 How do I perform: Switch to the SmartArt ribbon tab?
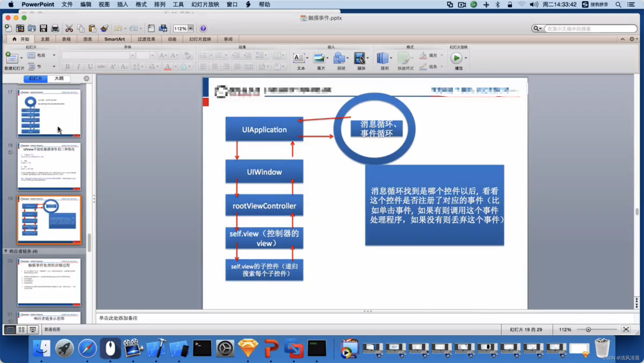pyautogui.click(x=115, y=39)
